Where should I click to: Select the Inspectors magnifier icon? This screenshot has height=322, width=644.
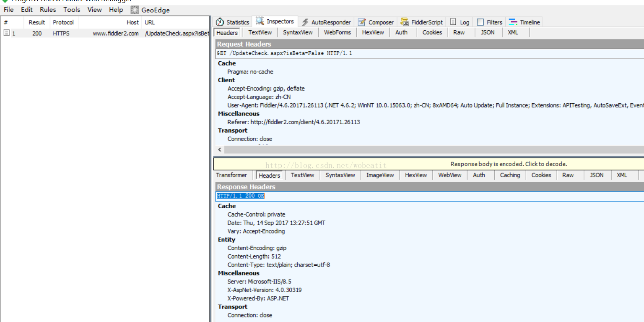click(x=260, y=21)
